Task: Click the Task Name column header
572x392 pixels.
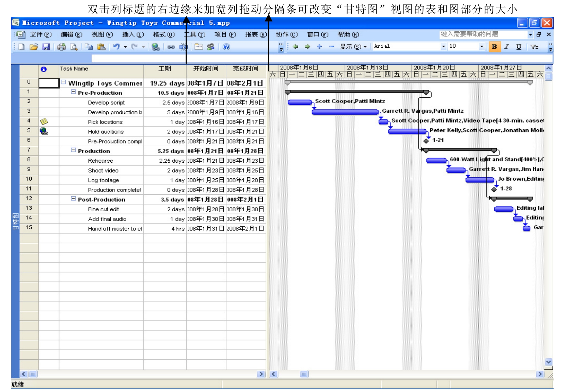Action: pos(101,71)
